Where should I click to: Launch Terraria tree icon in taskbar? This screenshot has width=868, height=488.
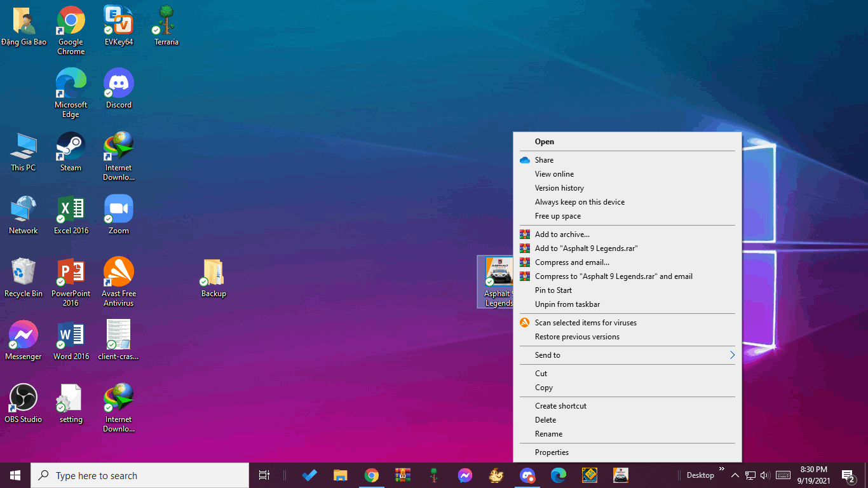coord(434,475)
